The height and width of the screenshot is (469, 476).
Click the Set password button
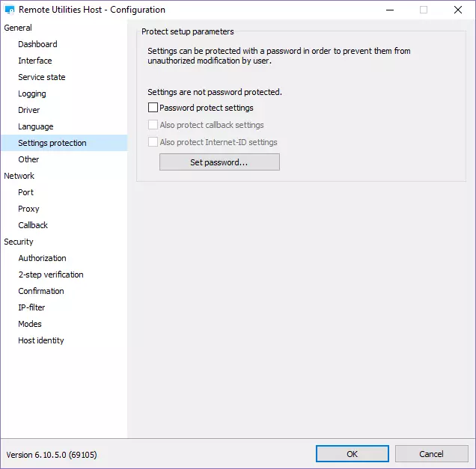pyautogui.click(x=219, y=162)
